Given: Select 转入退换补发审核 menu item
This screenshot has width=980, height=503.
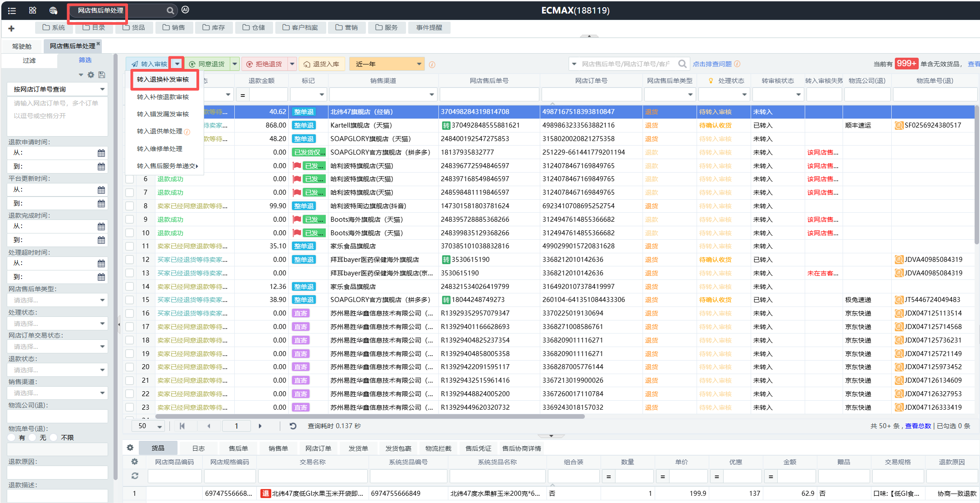Looking at the screenshot, I should 163,79.
